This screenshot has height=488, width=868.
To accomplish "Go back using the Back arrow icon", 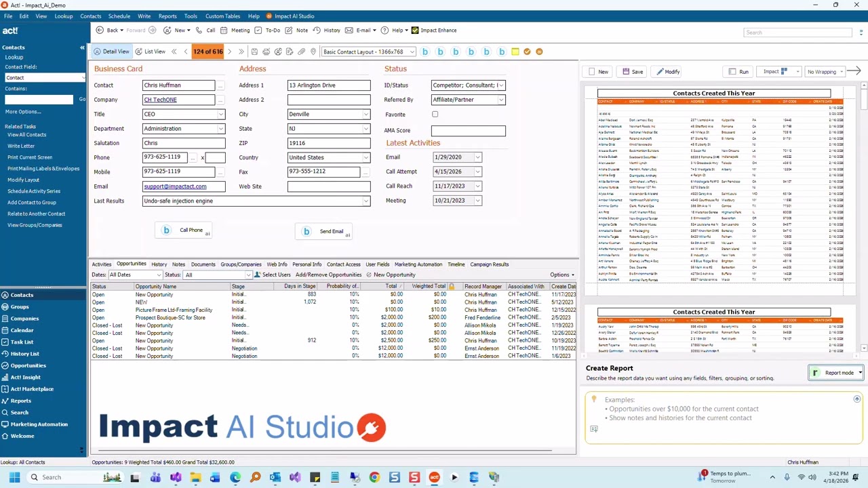I will point(100,30).
